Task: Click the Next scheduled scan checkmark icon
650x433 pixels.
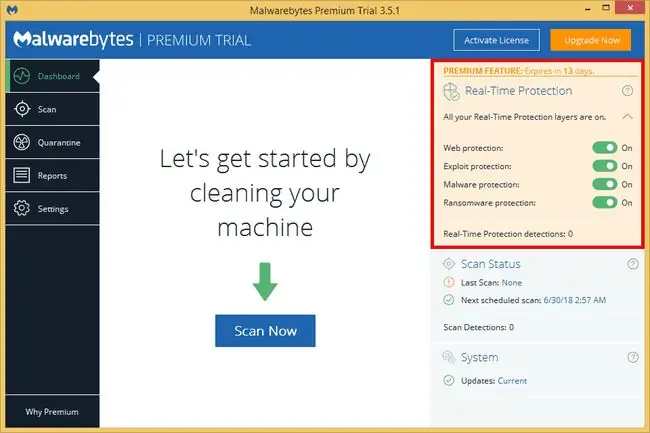Action: point(449,300)
